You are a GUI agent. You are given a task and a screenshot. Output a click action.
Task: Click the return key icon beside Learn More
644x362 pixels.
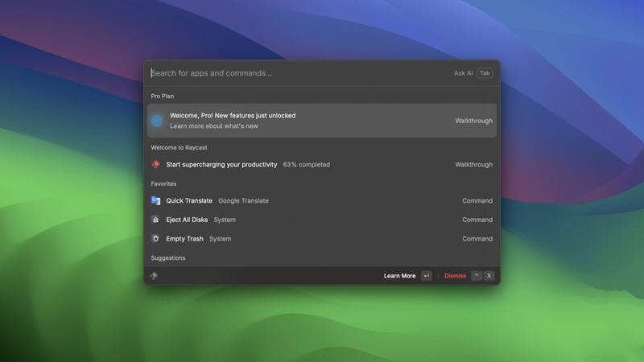click(427, 276)
